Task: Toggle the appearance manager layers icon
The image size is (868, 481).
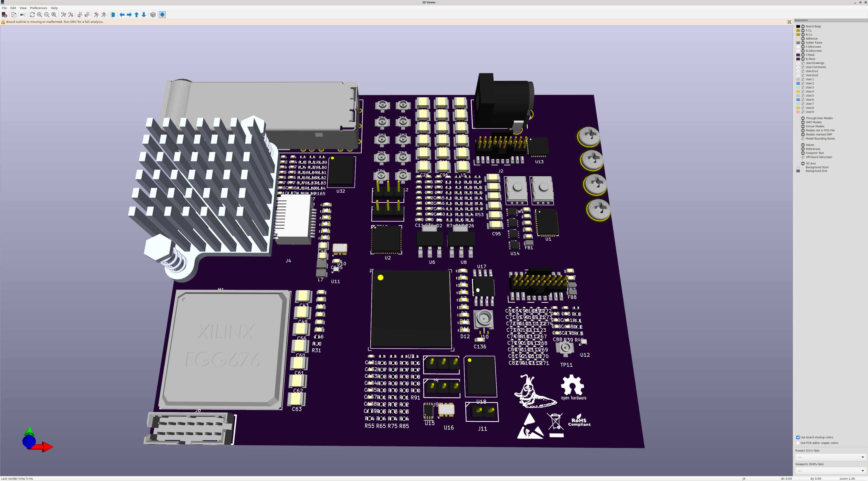Action: pyautogui.click(x=163, y=15)
